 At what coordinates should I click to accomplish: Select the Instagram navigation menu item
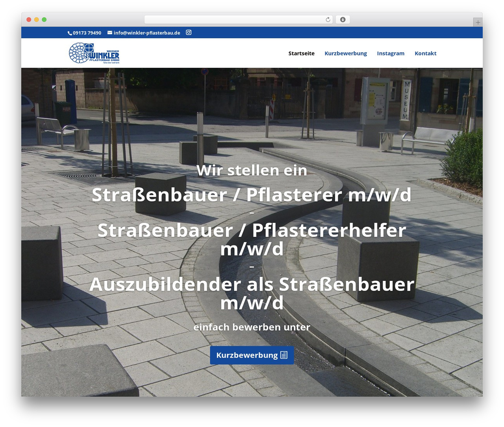pos(391,53)
